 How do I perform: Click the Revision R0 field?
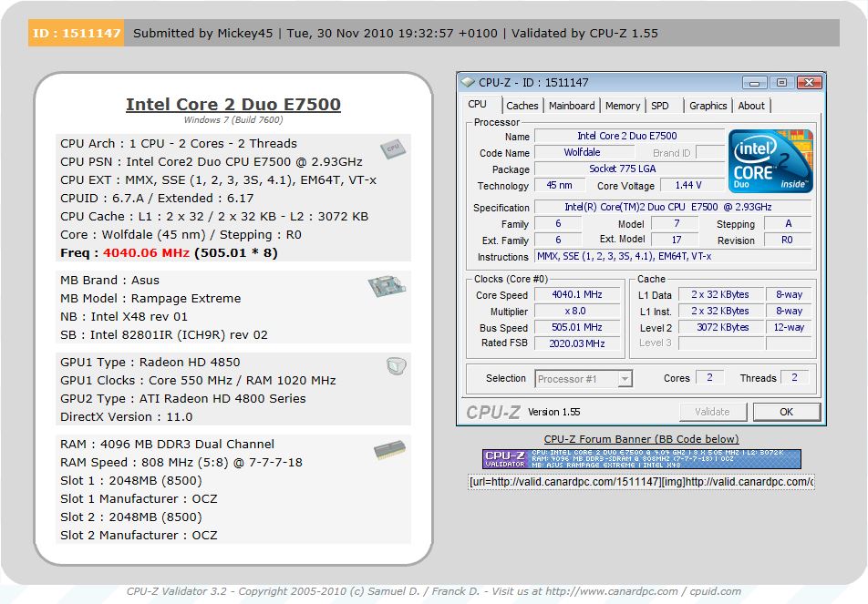788,241
